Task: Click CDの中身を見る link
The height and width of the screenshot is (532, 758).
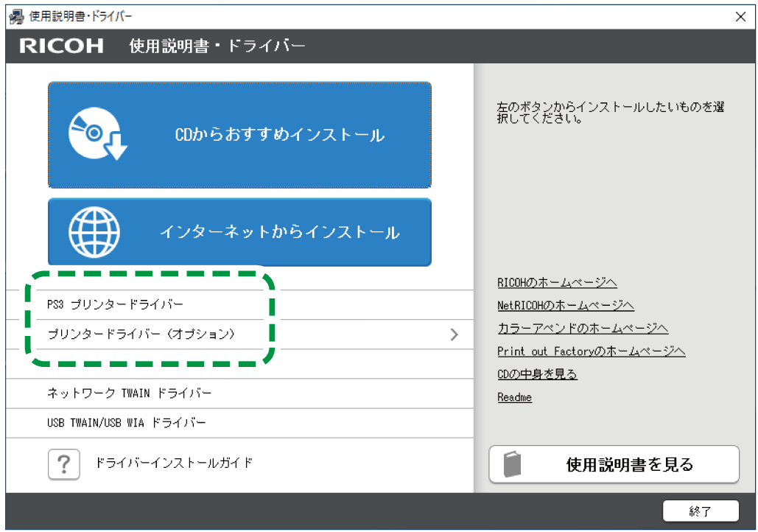Action: pos(537,374)
